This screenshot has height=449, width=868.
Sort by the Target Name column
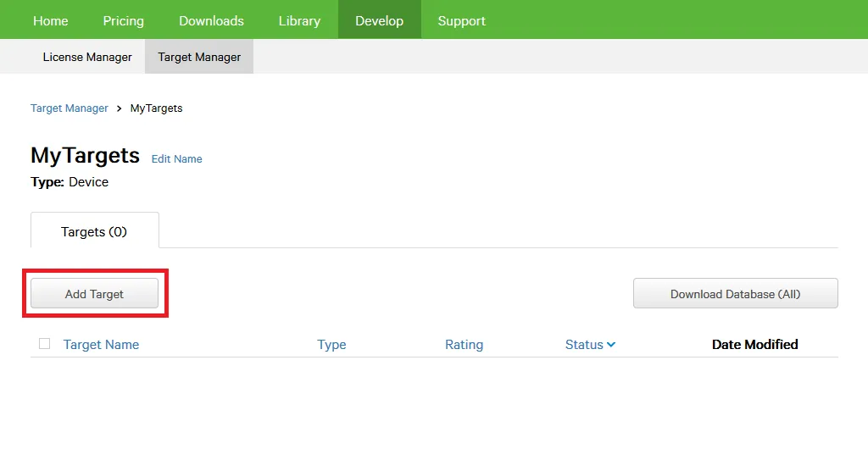[101, 345]
